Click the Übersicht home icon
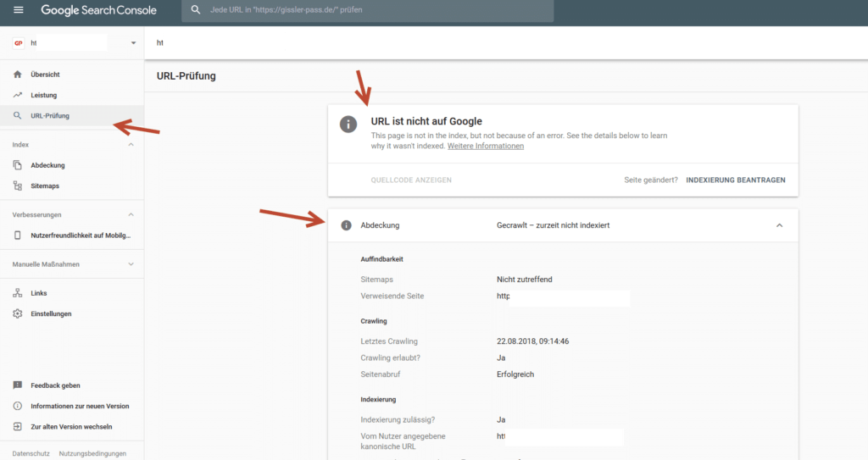The width and height of the screenshot is (868, 460). pos(18,75)
